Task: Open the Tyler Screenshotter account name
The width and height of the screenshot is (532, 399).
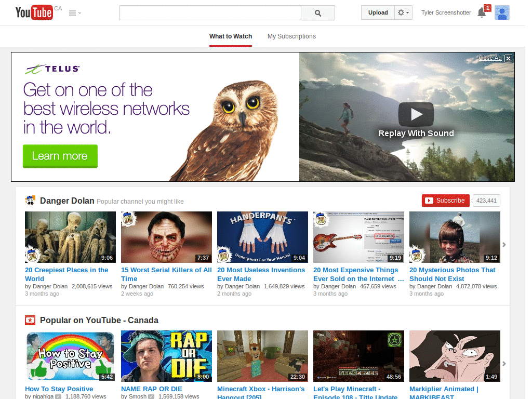Action: (446, 12)
